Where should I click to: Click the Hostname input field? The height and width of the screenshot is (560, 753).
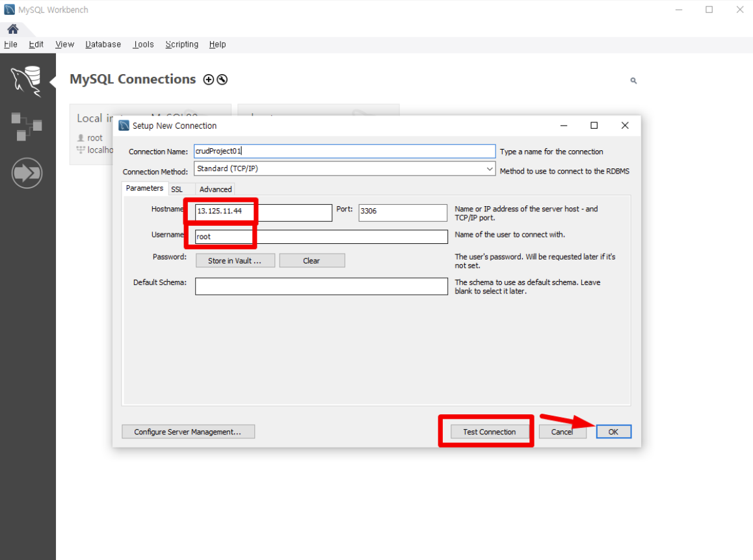263,211
